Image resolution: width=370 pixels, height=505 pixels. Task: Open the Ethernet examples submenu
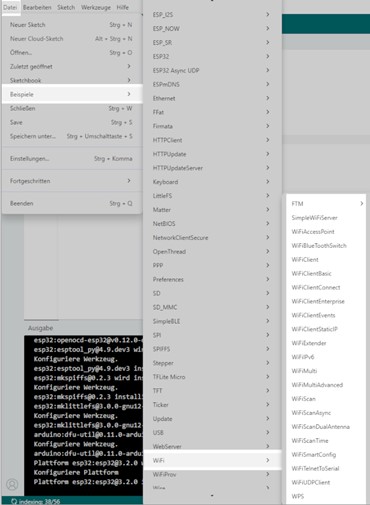[x=212, y=98]
